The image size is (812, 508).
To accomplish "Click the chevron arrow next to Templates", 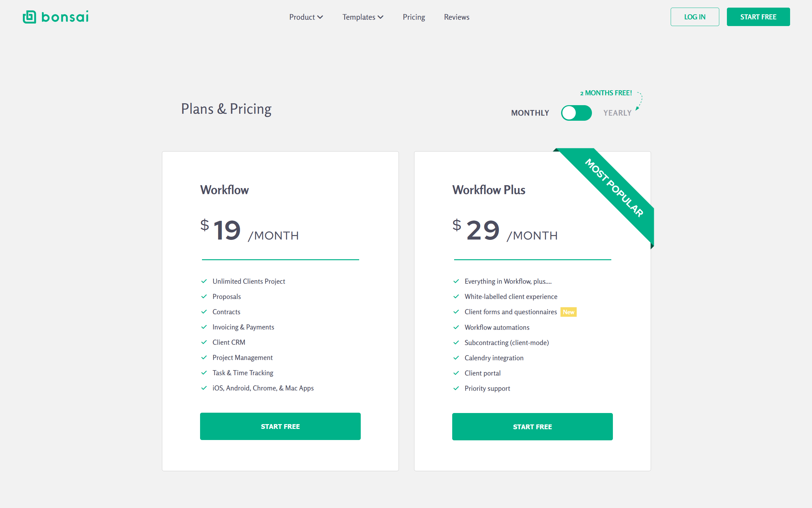I will (380, 17).
